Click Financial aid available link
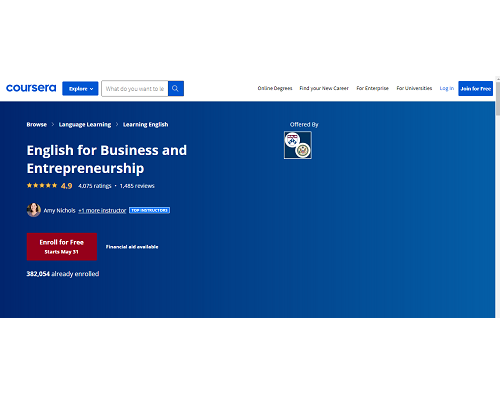The width and height of the screenshot is (500, 400). [132, 247]
